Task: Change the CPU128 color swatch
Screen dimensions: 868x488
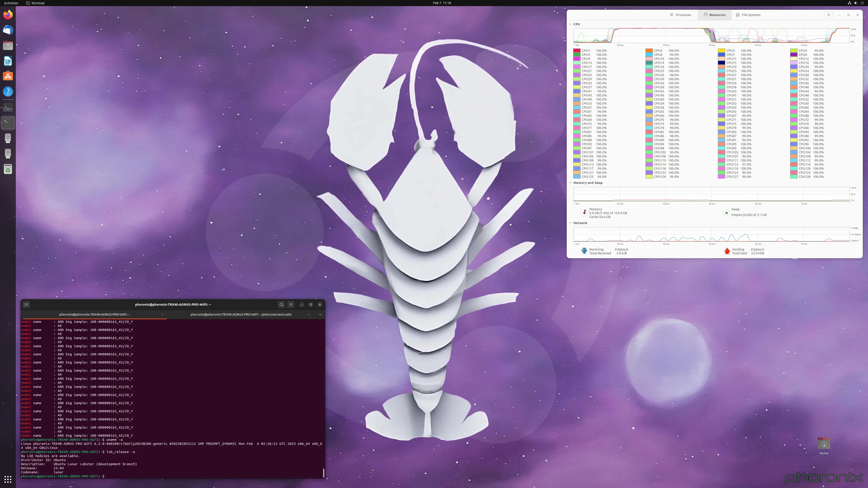Action: pos(794,177)
